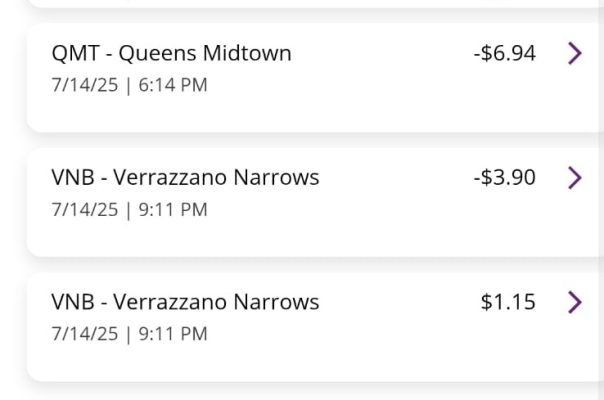Viewport: 604px width, 400px height.
Task: Click the 'QMT' plaza code
Action: (73, 54)
